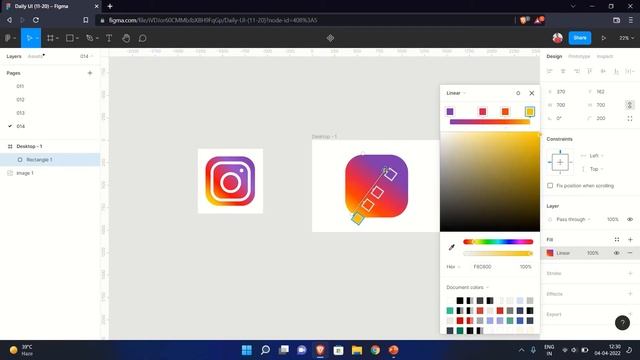Open page 013

20,113
